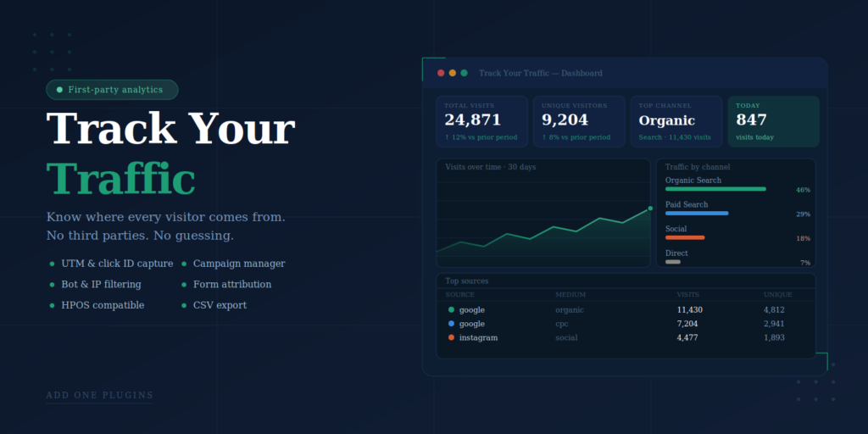This screenshot has height=434, width=868.
Task: Click the First-party analytics badge
Action: [x=112, y=90]
